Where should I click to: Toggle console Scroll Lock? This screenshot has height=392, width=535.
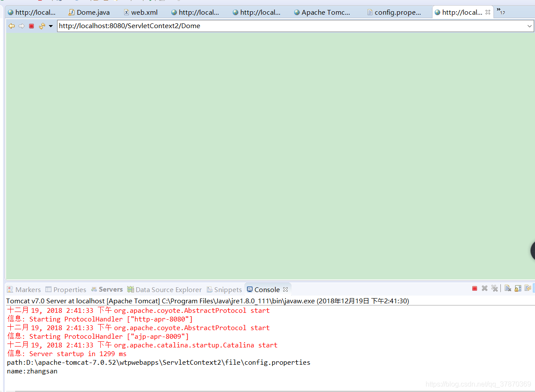(x=518, y=289)
